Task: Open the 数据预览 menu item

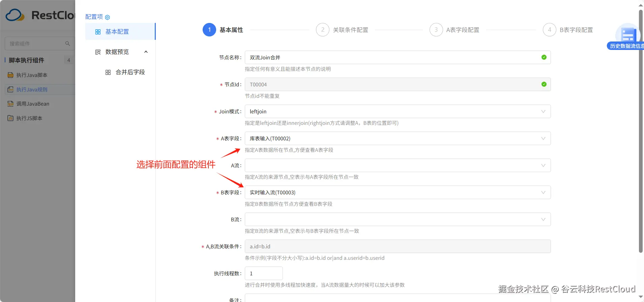Action: [x=120, y=52]
